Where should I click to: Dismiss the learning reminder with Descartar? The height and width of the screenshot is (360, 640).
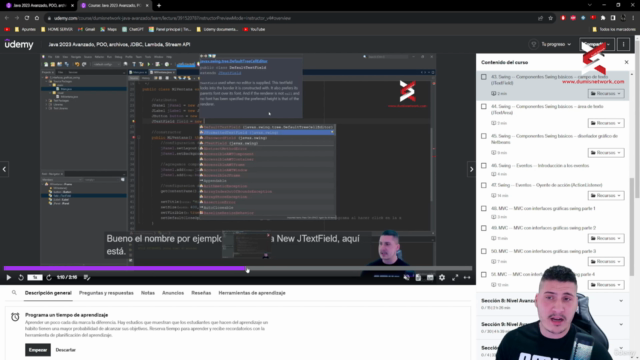66,350
